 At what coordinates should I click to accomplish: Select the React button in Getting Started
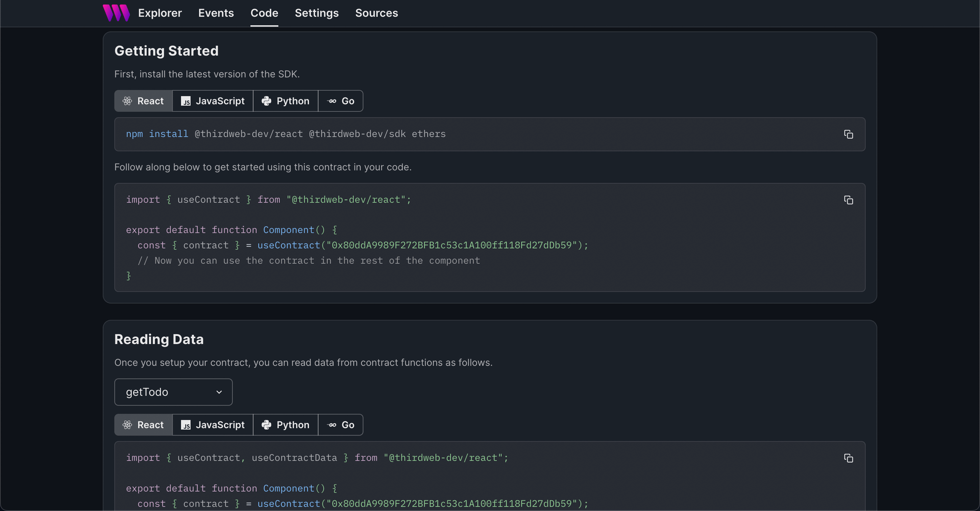coord(143,101)
